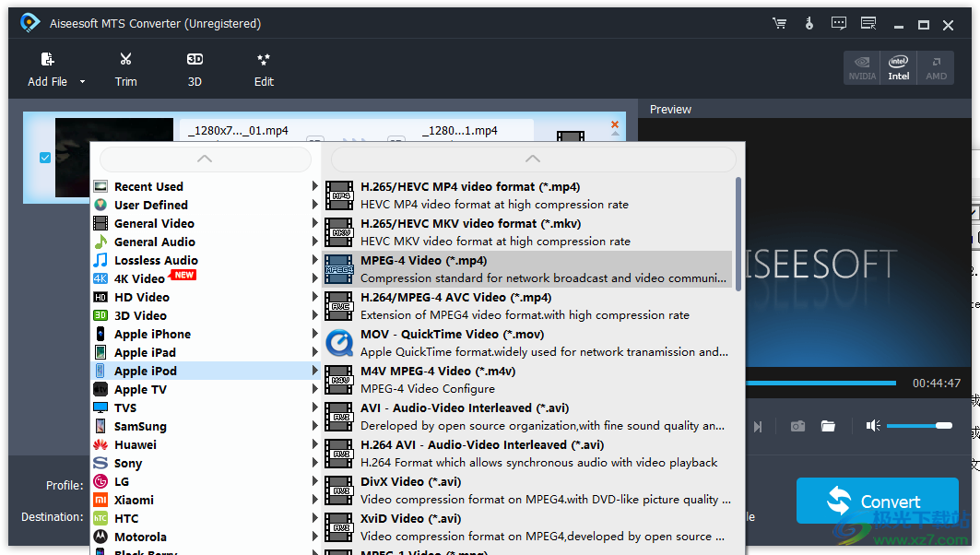Click the 3D Video category icon
Viewport: 980px width, 555px height.
pyautogui.click(x=100, y=315)
